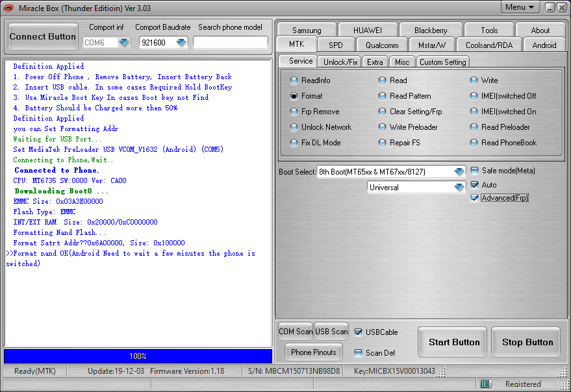
Task: Switch to the Android tab
Action: click(544, 45)
